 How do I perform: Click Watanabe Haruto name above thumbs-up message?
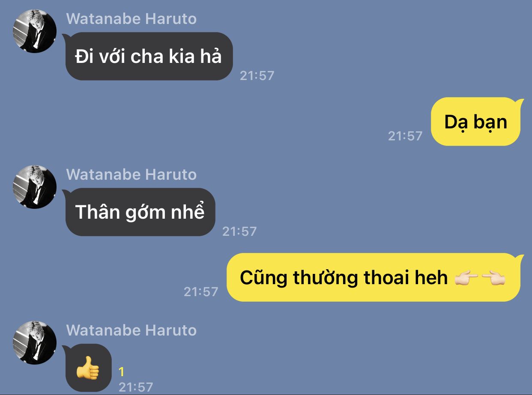(x=132, y=330)
